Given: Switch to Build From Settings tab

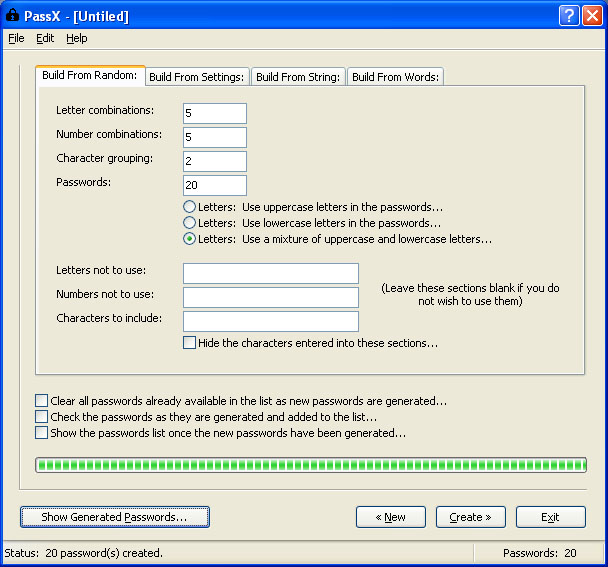Looking at the screenshot, I should click(x=197, y=77).
